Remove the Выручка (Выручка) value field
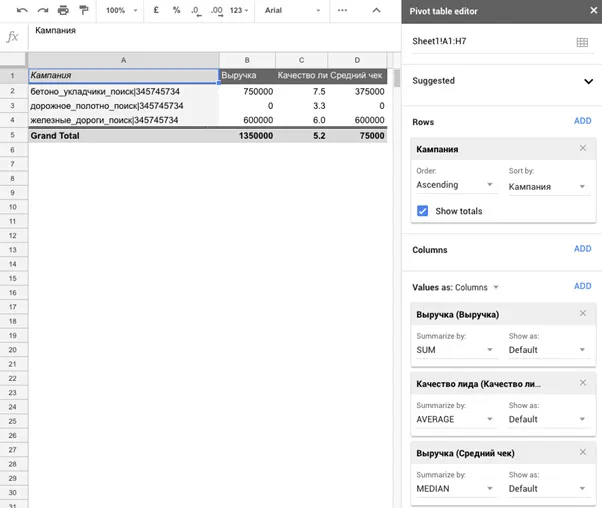 coord(583,313)
